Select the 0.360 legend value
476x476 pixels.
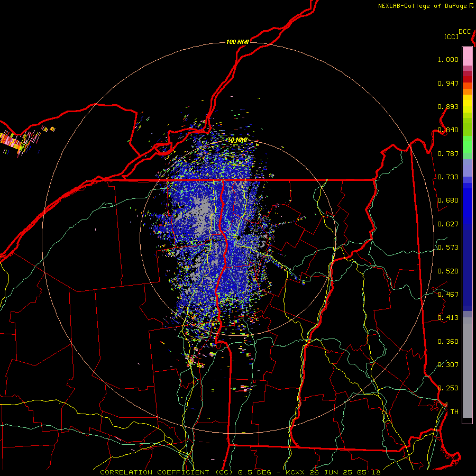click(448, 342)
